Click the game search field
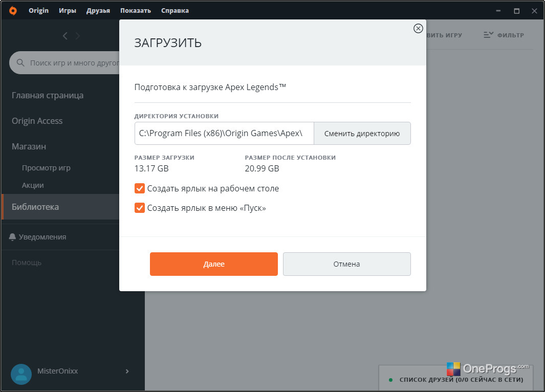 click(64, 62)
